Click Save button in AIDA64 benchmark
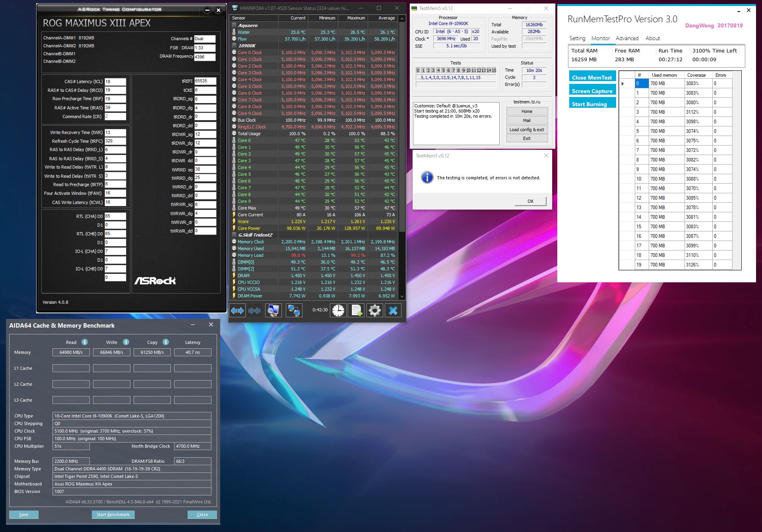The height and width of the screenshot is (532, 762). 24,515
